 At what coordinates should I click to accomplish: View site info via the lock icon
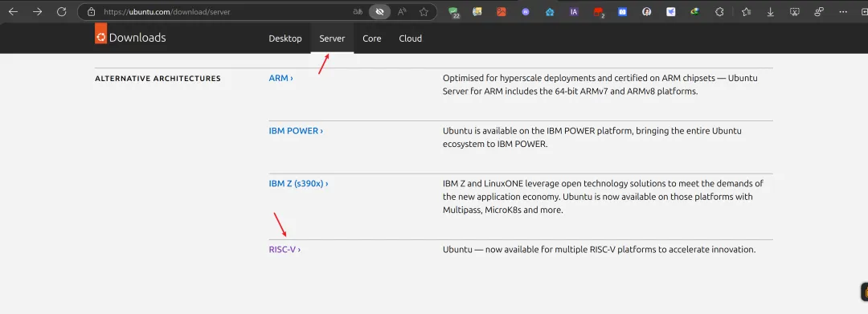tap(92, 11)
